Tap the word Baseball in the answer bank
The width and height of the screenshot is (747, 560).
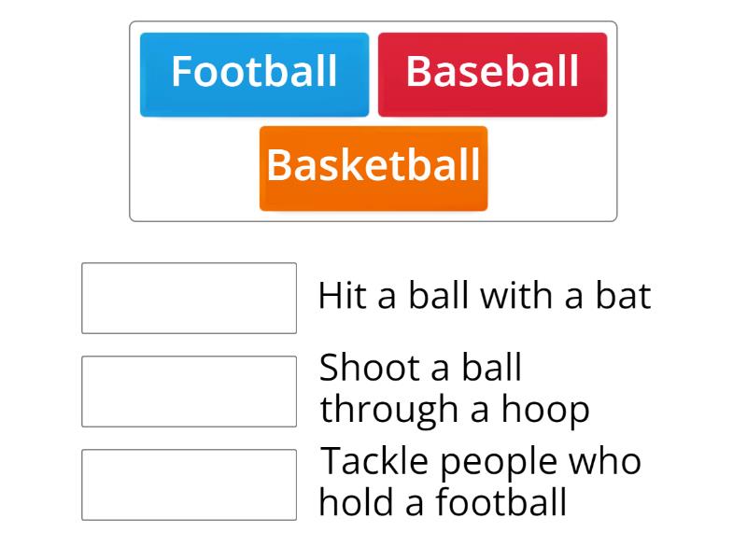pyautogui.click(x=492, y=73)
